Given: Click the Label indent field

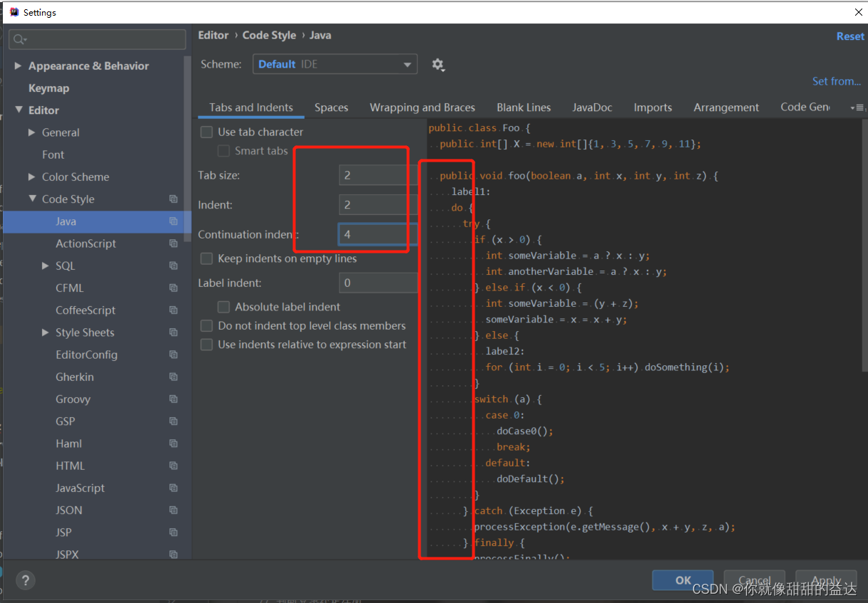Looking at the screenshot, I should (378, 283).
